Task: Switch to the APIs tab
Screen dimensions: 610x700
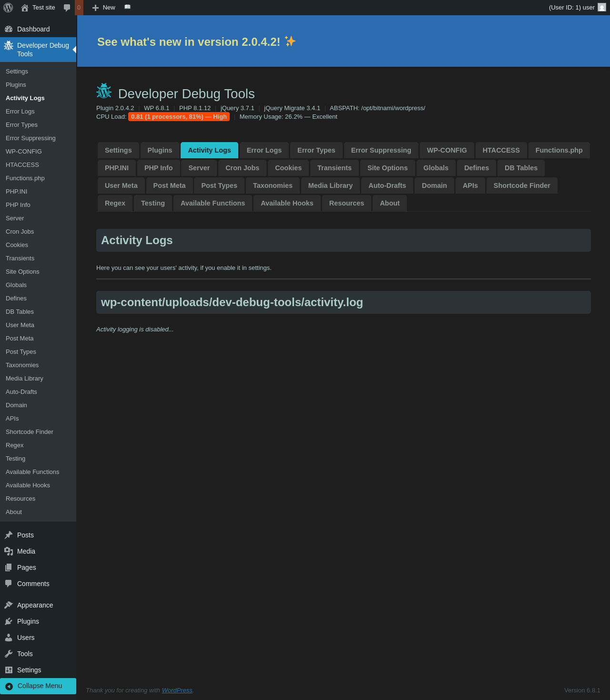Action: 470,185
